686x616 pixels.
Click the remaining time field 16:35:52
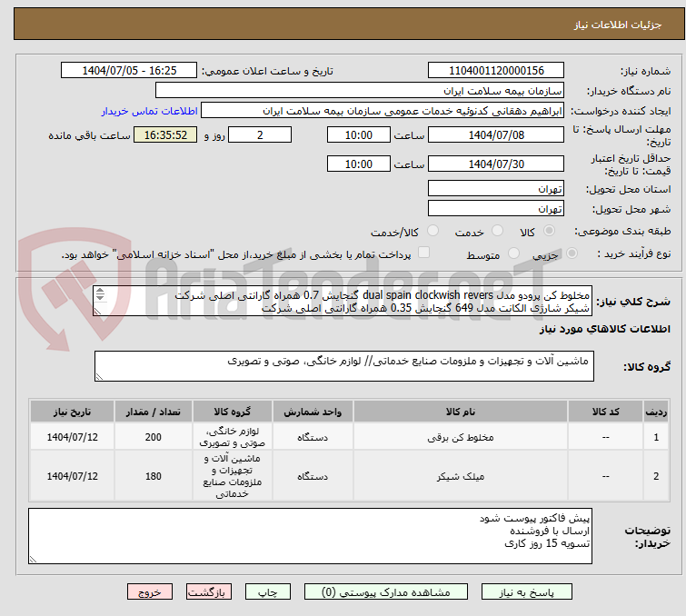click(x=165, y=134)
